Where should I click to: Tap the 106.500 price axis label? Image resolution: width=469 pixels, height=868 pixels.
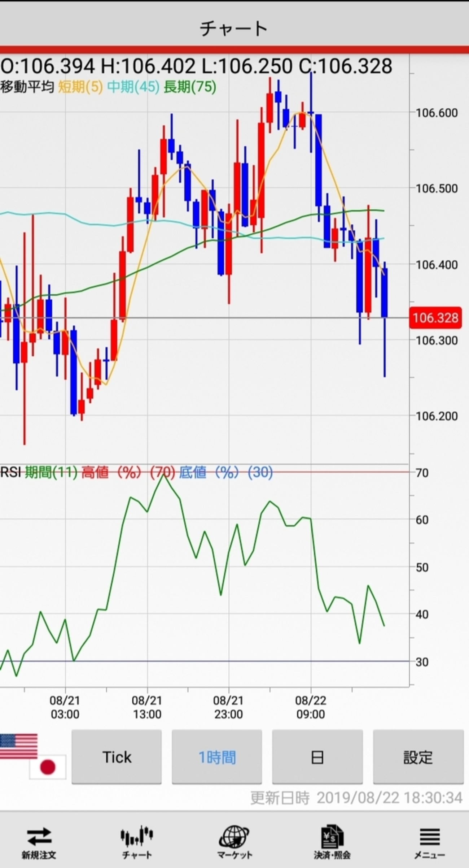coord(437,188)
